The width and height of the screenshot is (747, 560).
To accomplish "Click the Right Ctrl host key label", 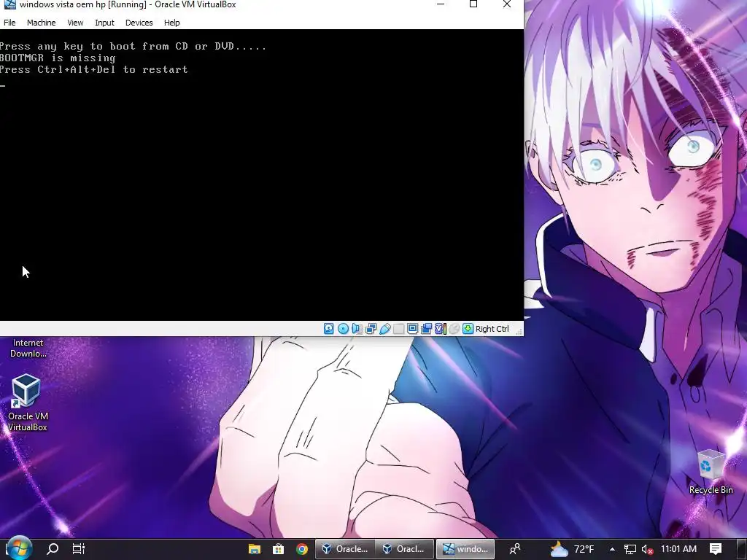I will click(x=492, y=329).
